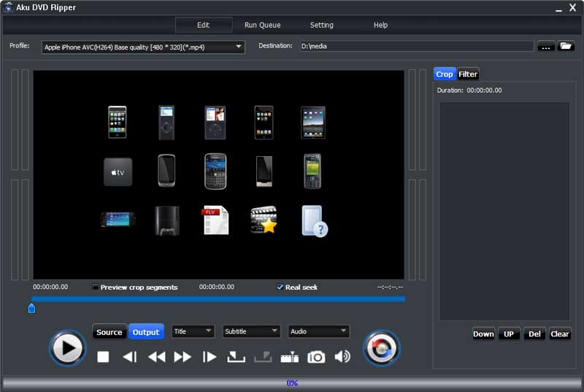The height and width of the screenshot is (392, 584).
Task: Uncheck the Real seek checkbox
Action: point(280,288)
